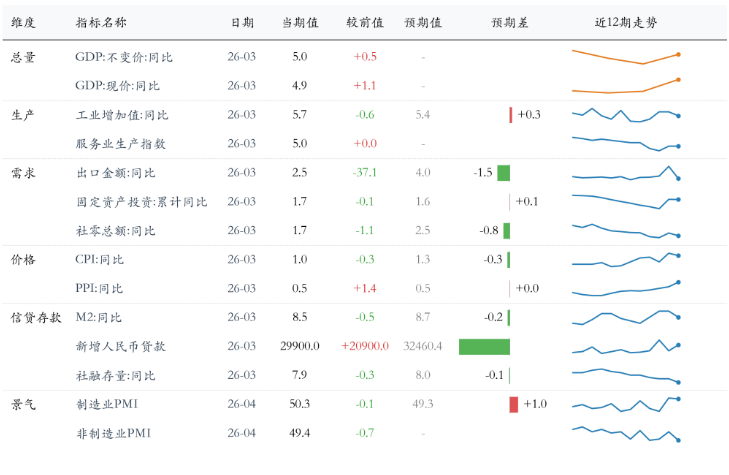Click the 社零总额:同比 indicator name
The height and width of the screenshot is (475, 729).
coord(115,231)
